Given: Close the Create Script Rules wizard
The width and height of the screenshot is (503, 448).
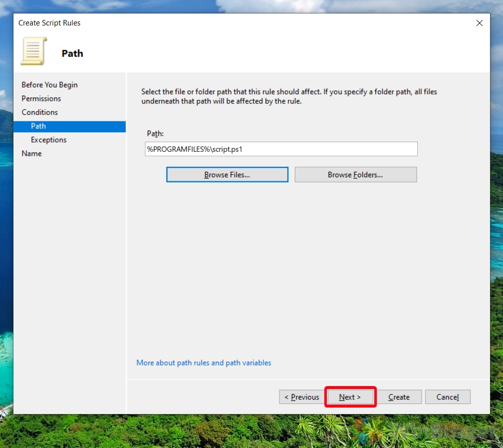Looking at the screenshot, I should tap(479, 23).
